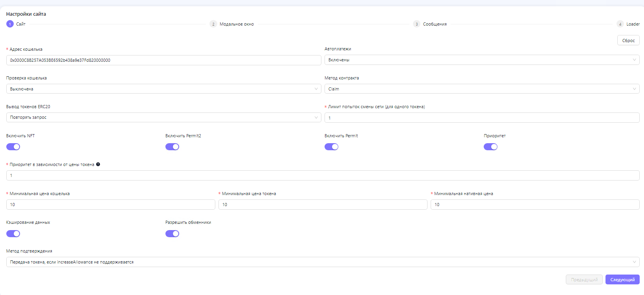644x295 pixels.
Task: Click the help icon beside token price priority
Action: [98, 164]
